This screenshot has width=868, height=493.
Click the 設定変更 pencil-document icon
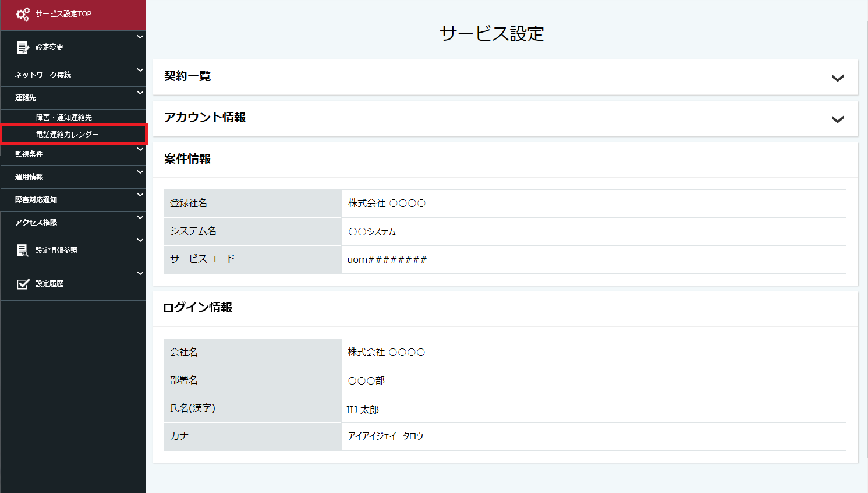(23, 48)
